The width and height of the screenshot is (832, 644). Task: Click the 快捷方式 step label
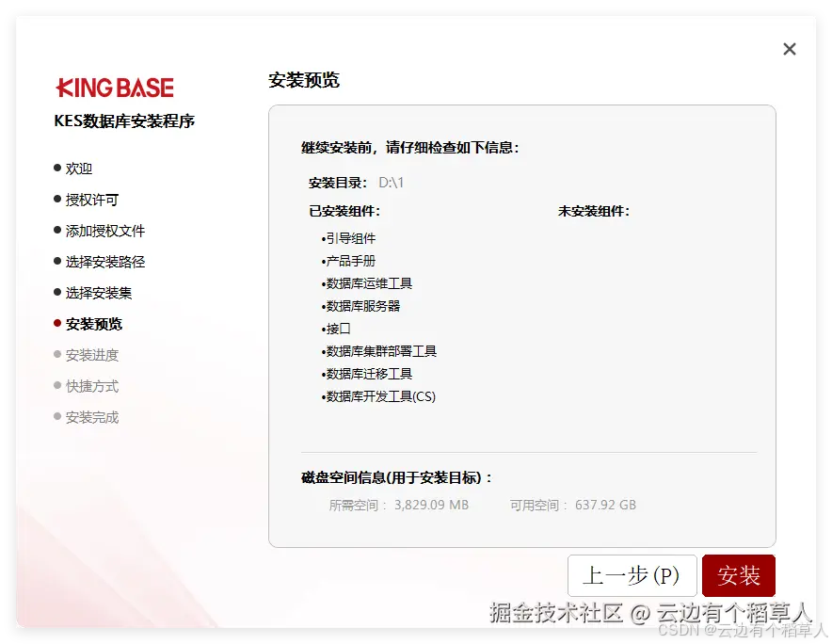tap(92, 386)
